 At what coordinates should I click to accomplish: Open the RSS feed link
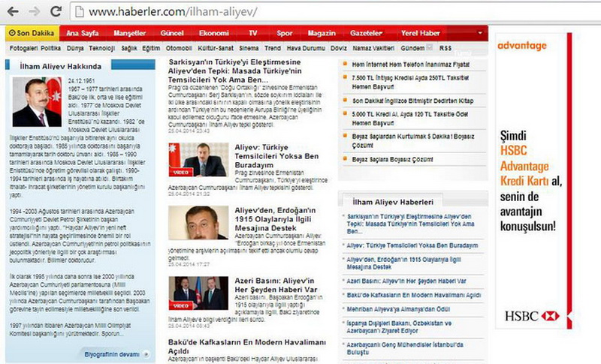tap(446, 47)
